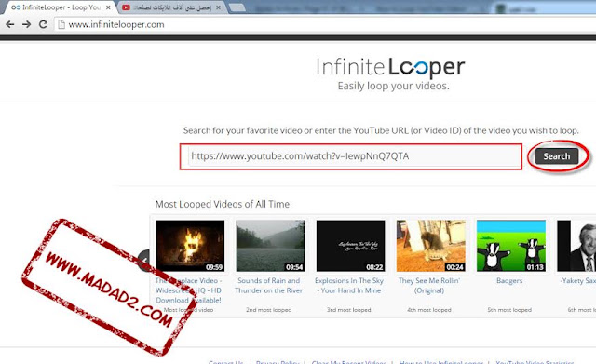Open the Explosions In The Sky video thumbnail
Viewport: 596px width, 364px height.
pos(350,246)
